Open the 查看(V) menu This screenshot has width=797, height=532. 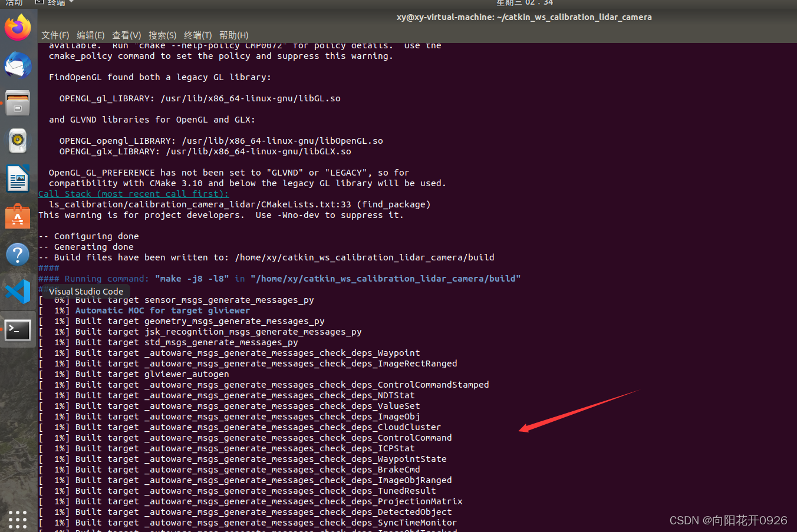pyautogui.click(x=126, y=35)
